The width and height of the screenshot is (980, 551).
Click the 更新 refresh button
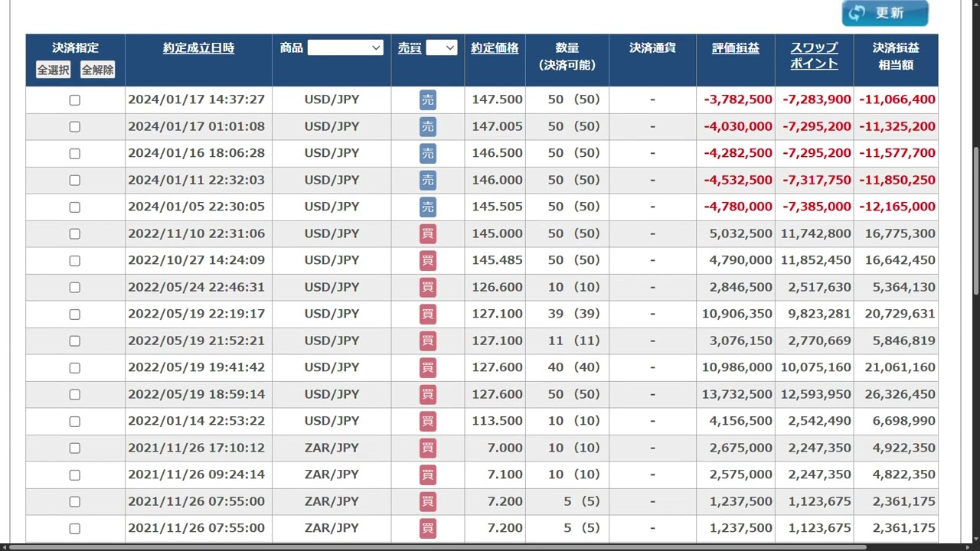(884, 13)
